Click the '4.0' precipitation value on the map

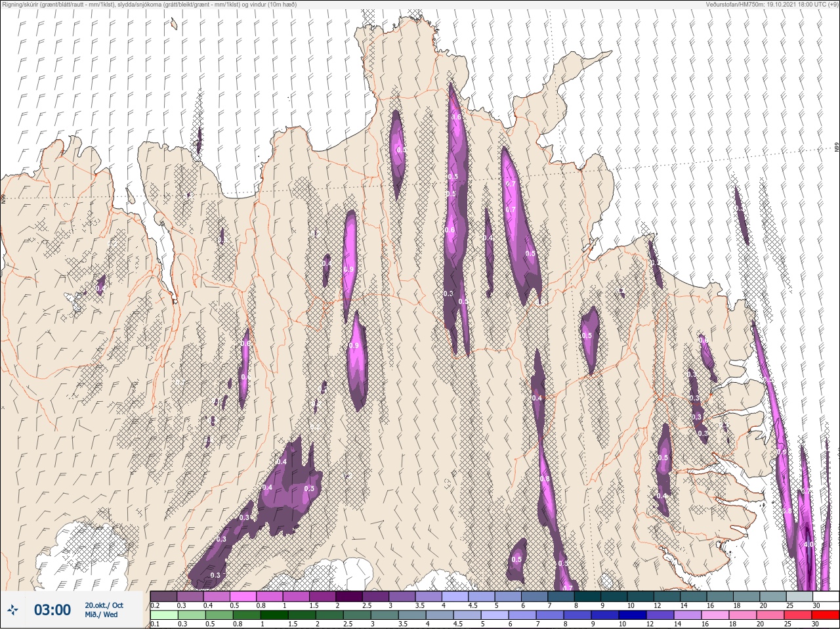pos(808,544)
